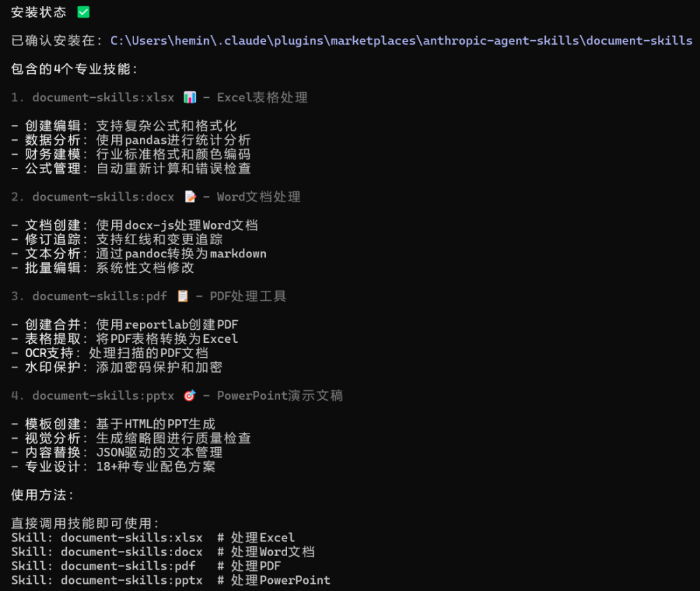
Task: Click the memo emoji beside document-skills:docx
Action: pyautogui.click(x=190, y=197)
